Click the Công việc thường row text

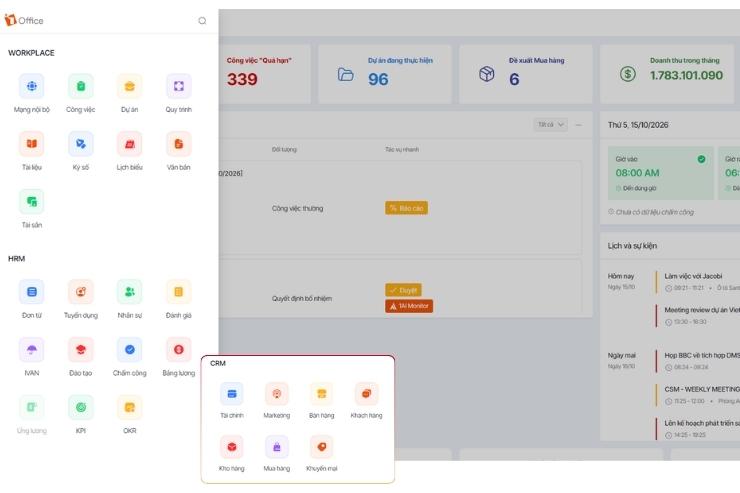[297, 209]
